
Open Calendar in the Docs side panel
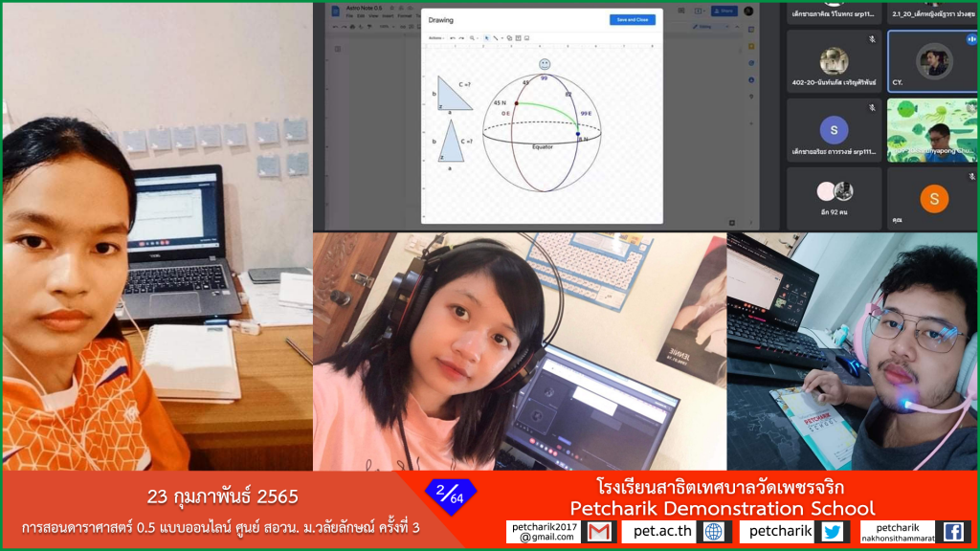pyautogui.click(x=750, y=30)
